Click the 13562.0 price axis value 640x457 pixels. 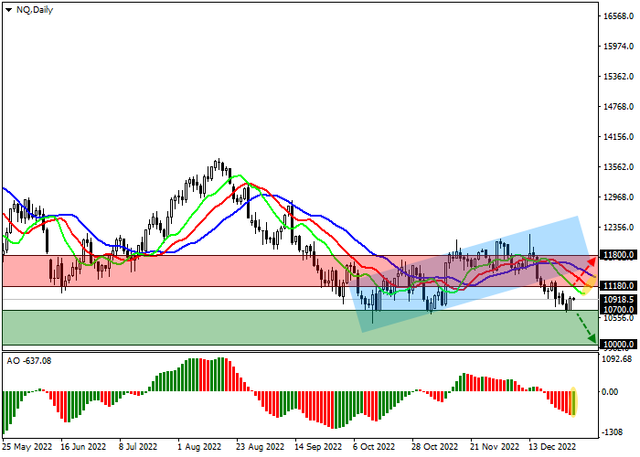click(x=618, y=167)
